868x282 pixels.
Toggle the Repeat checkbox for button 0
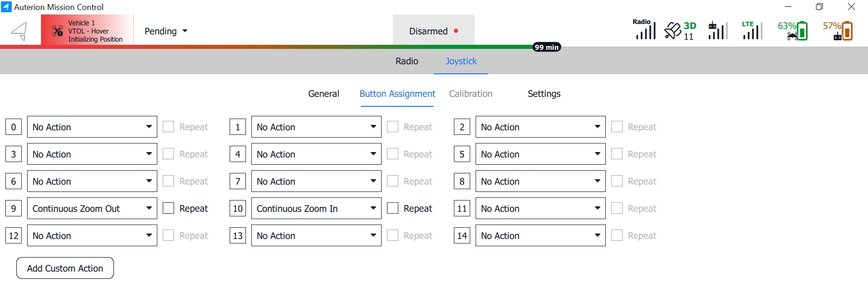tap(169, 127)
